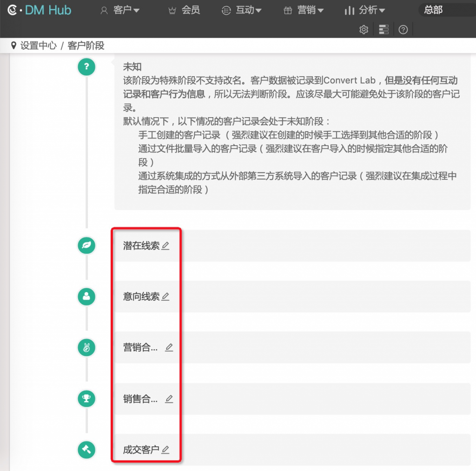Click the green question mark 未知 stage icon

86,66
